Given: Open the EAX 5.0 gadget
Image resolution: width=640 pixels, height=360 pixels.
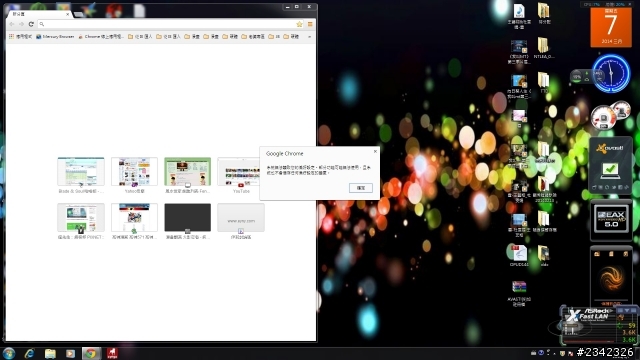Looking at the screenshot, I should click(x=611, y=220).
